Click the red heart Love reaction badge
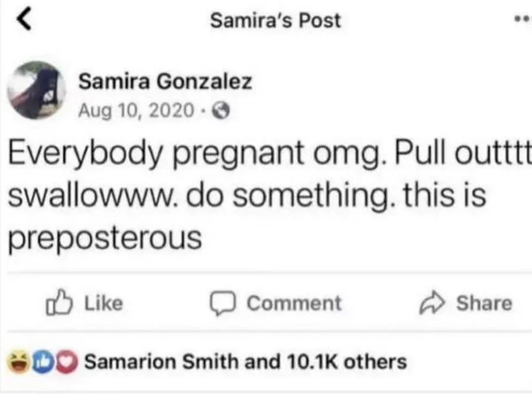The width and height of the screenshot is (532, 394). coord(66,361)
